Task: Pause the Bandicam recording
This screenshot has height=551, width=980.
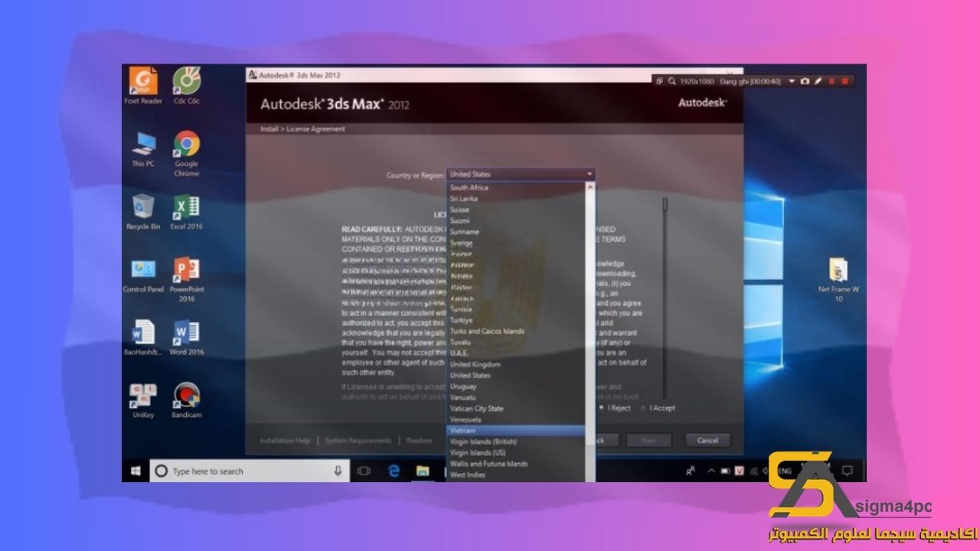Action: 831,81
